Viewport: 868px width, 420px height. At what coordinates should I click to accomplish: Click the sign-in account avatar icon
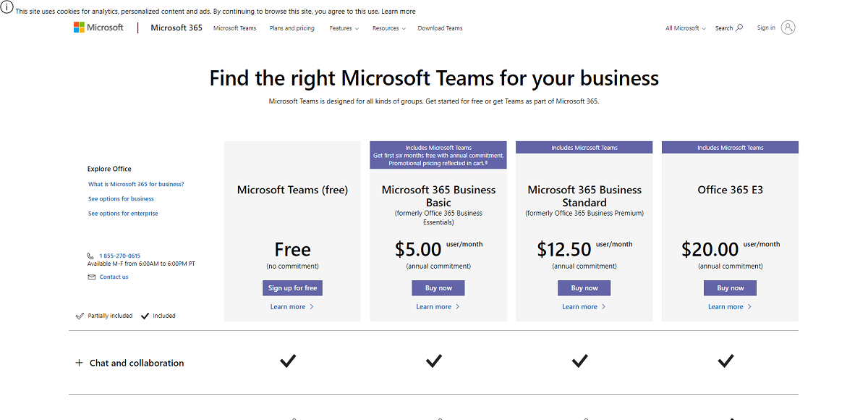coord(788,28)
